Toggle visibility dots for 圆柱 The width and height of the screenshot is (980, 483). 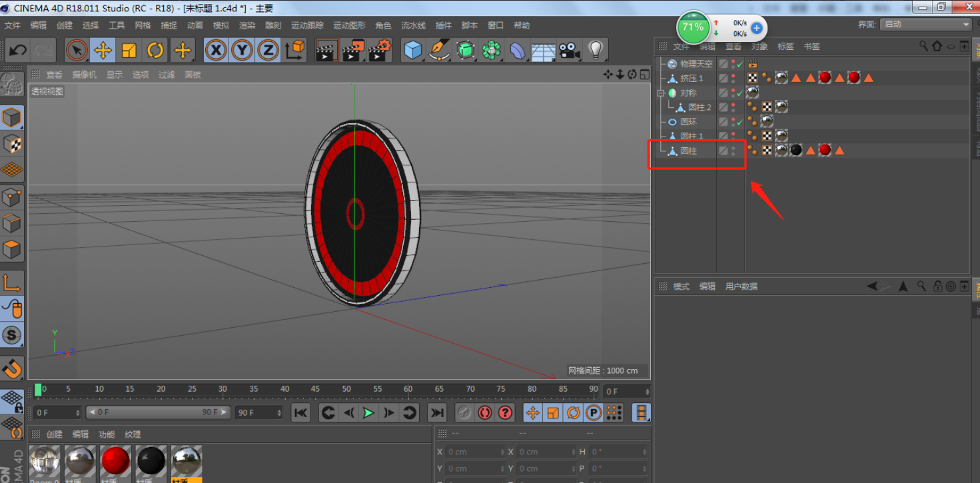(734, 151)
